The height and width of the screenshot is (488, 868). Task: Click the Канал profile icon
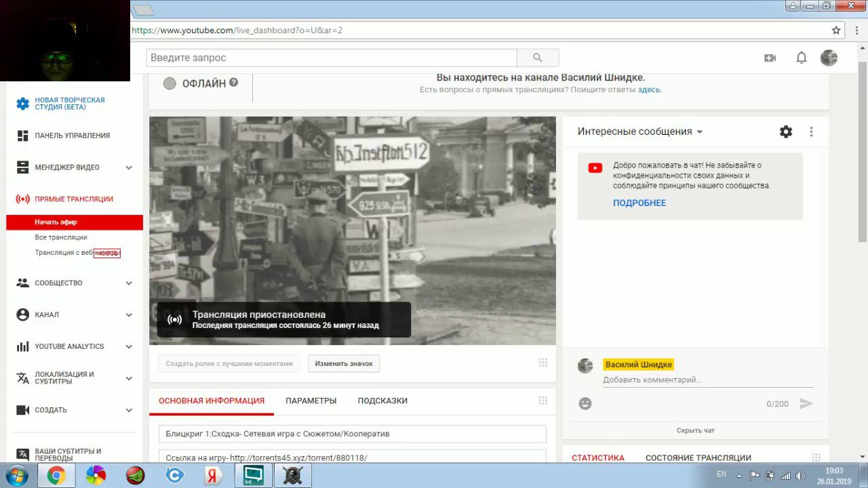click(23, 315)
